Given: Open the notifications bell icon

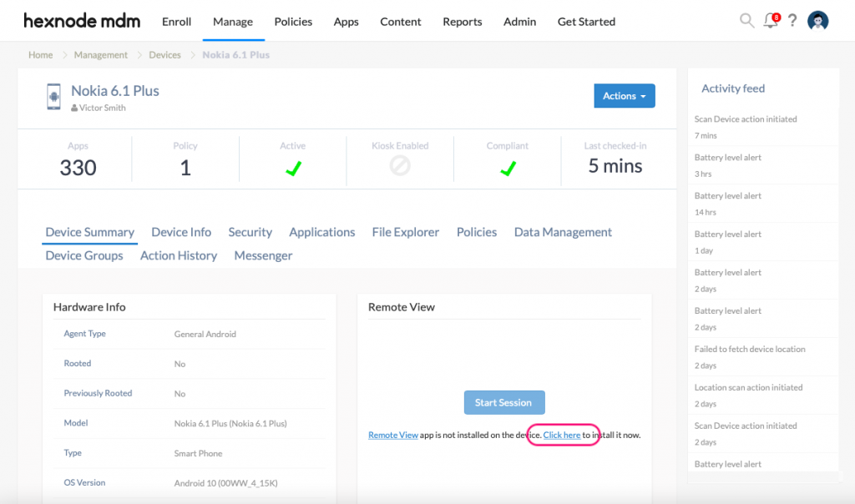Looking at the screenshot, I should pos(770,21).
